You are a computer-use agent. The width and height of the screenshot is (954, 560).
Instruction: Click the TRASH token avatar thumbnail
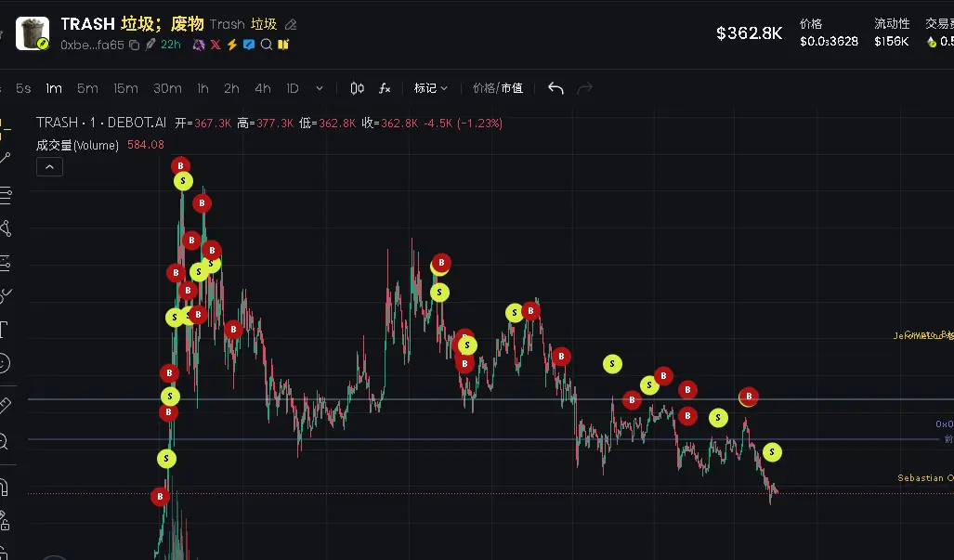coord(33,33)
